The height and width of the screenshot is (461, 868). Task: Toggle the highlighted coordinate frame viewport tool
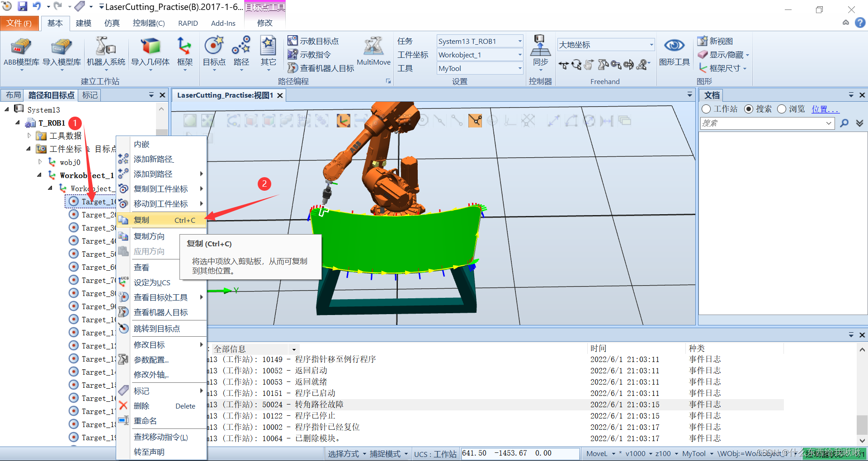344,120
